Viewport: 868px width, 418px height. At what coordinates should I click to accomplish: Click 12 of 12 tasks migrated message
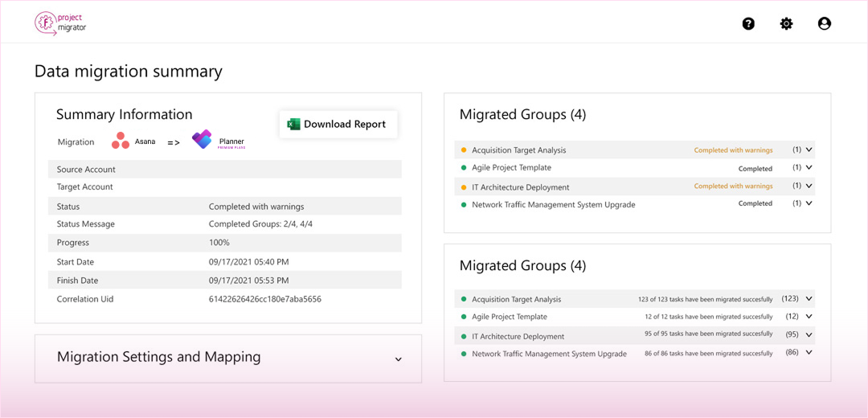coord(709,317)
